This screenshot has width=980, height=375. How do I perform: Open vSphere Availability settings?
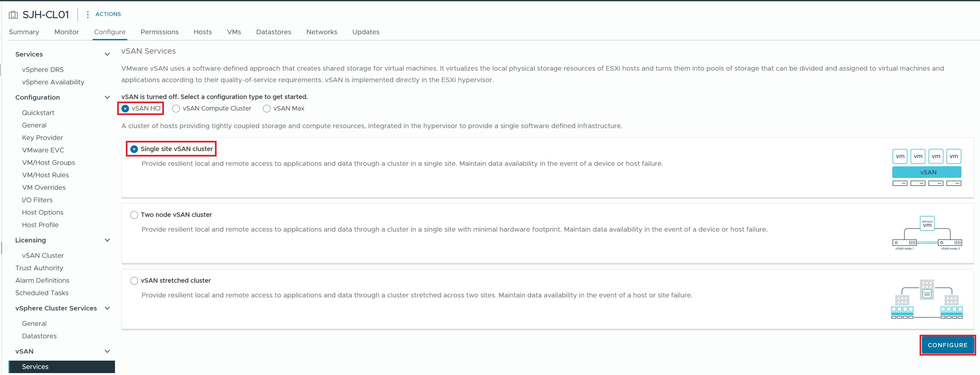coord(53,82)
